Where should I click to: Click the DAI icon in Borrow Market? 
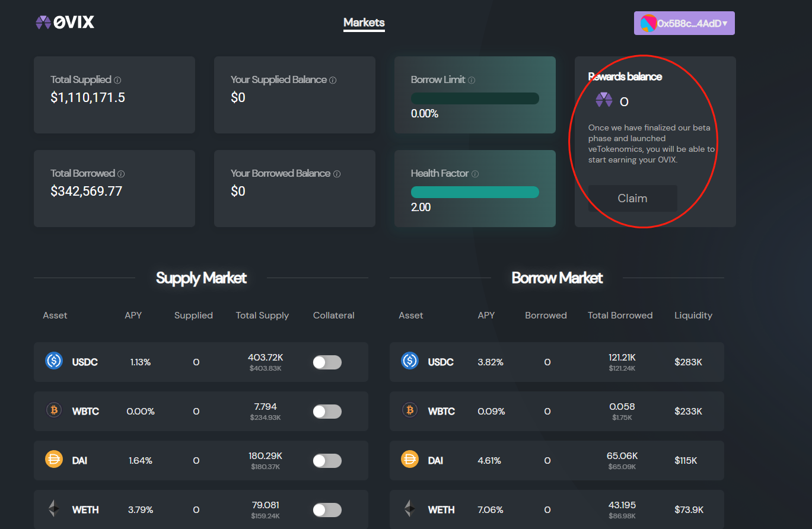click(410, 460)
